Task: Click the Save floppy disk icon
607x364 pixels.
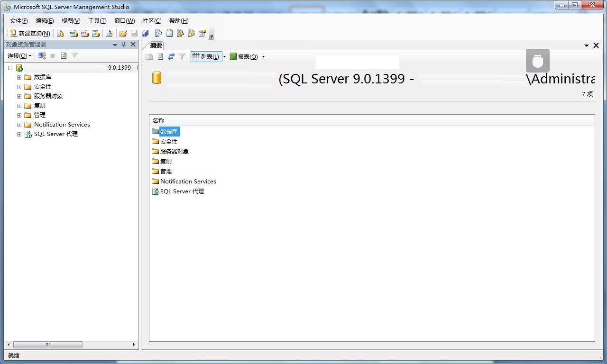Action: pyautogui.click(x=134, y=33)
